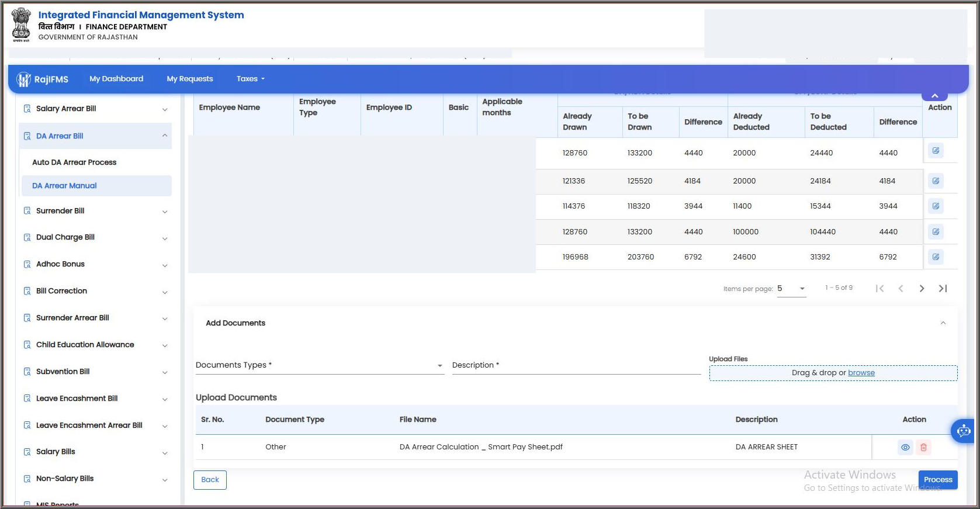
Task: Click the Process button
Action: click(x=938, y=480)
